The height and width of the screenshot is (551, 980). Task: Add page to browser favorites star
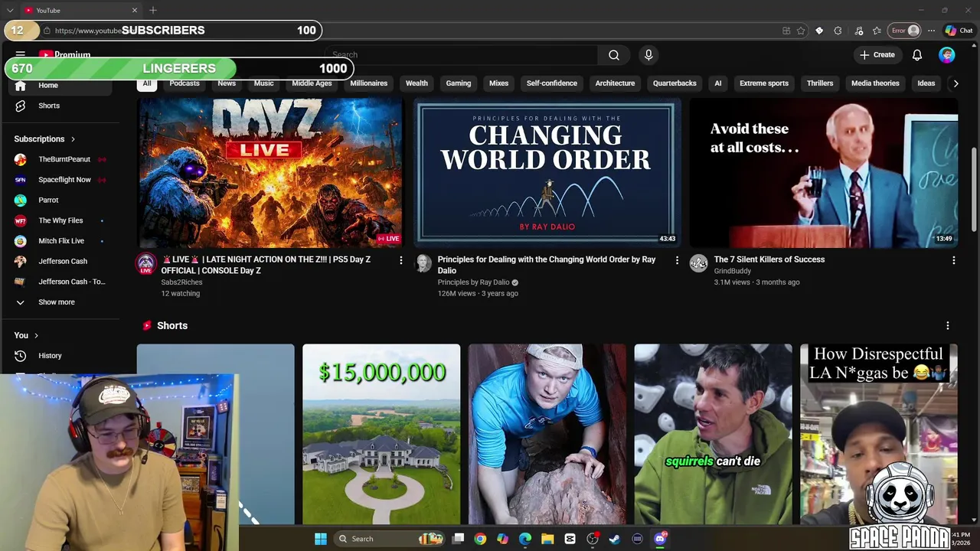click(x=801, y=31)
